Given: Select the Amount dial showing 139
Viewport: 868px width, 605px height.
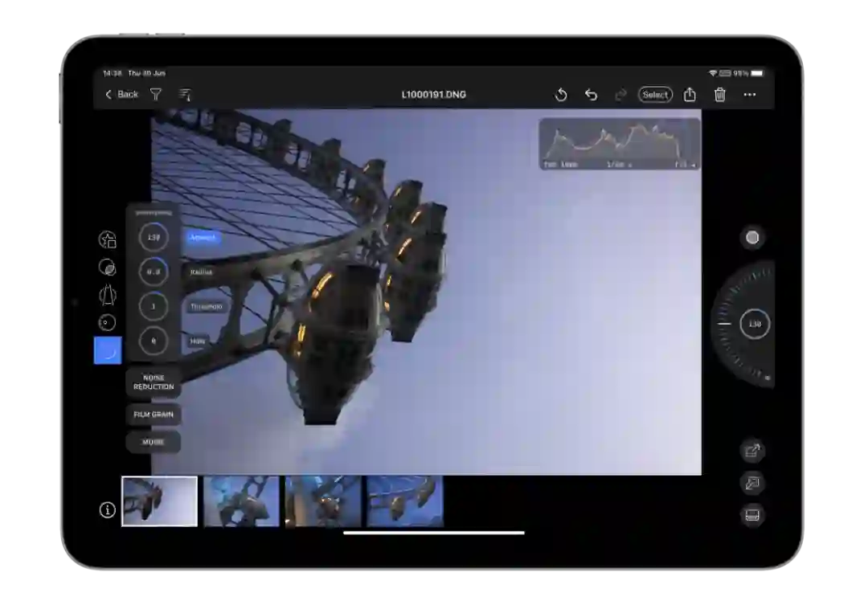Looking at the screenshot, I should (154, 237).
